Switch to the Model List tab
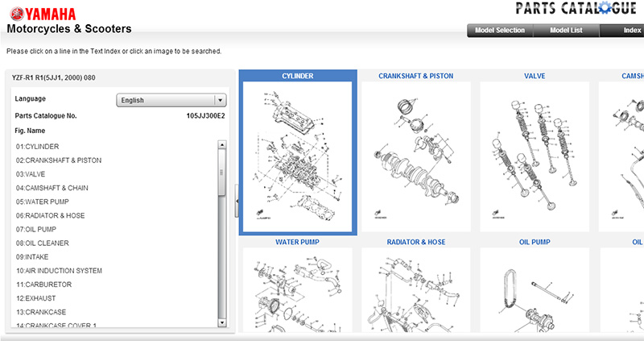644x341 pixels. 566,31
